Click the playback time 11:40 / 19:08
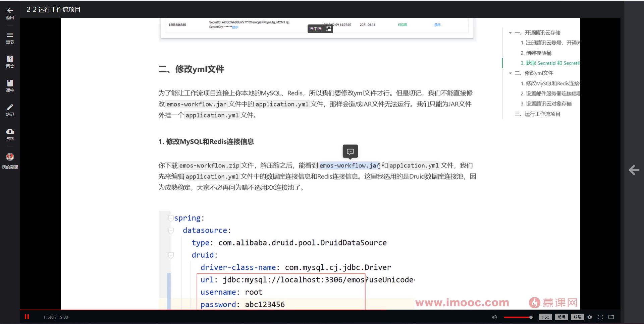 (56, 317)
